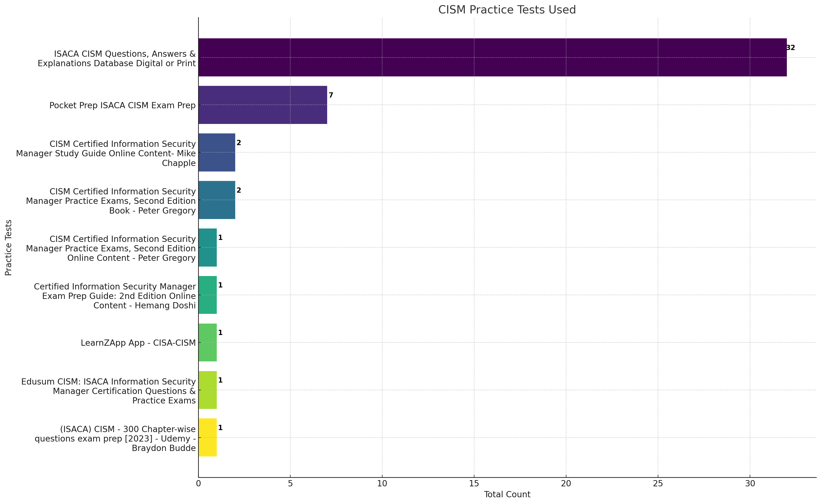Click the Pocket Prep ISACA CISM Exam Prep label
The image size is (821, 504).
(122, 105)
